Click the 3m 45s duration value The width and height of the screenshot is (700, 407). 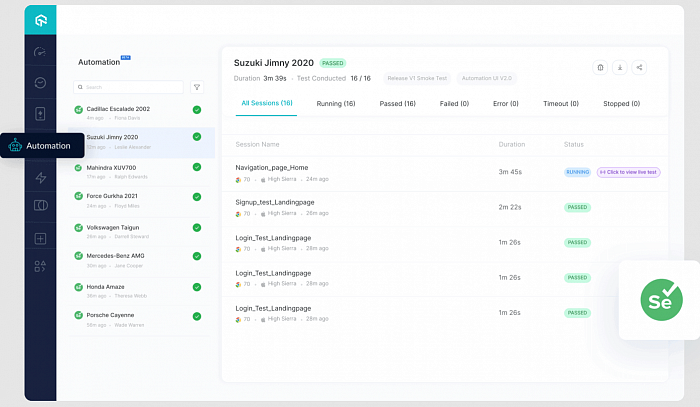tap(510, 172)
